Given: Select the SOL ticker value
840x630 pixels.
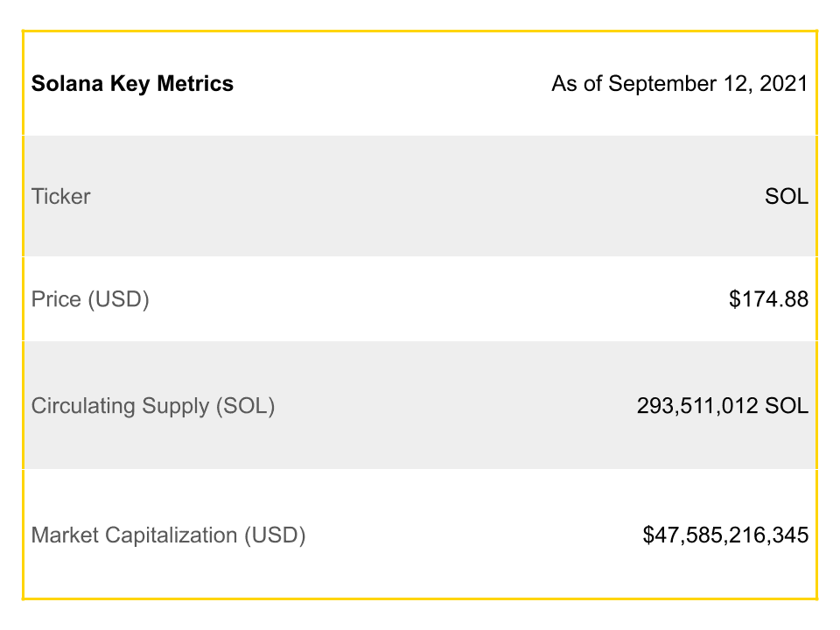Looking at the screenshot, I should click(787, 196).
